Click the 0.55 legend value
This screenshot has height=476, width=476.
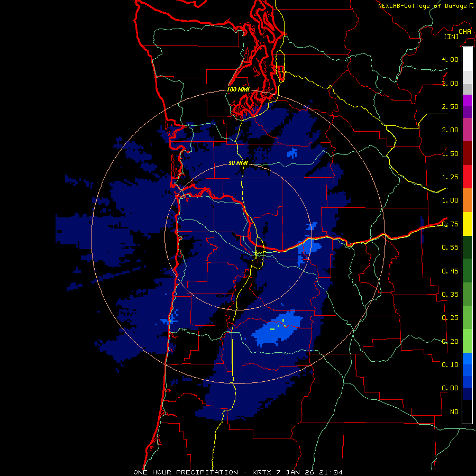450,248
